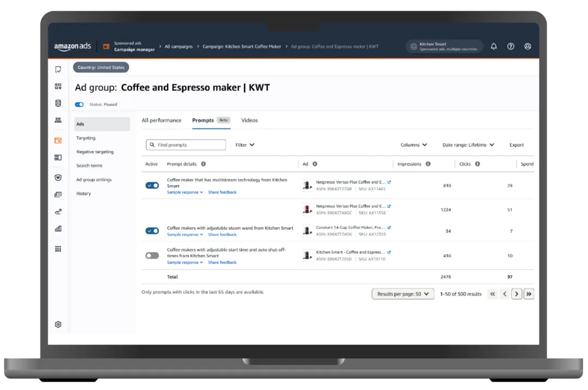Open Targeting in the side menu
The width and height of the screenshot is (588, 390).
(86, 138)
